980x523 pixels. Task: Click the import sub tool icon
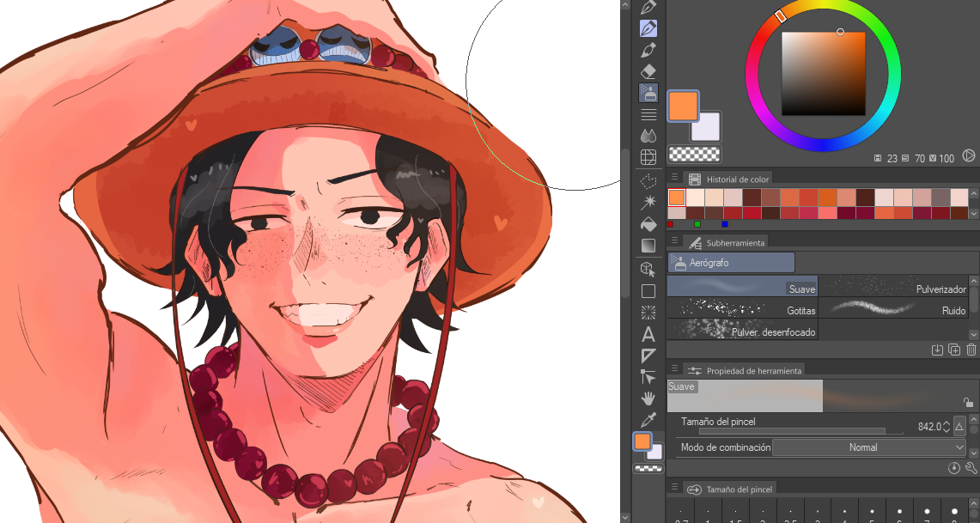click(x=937, y=350)
